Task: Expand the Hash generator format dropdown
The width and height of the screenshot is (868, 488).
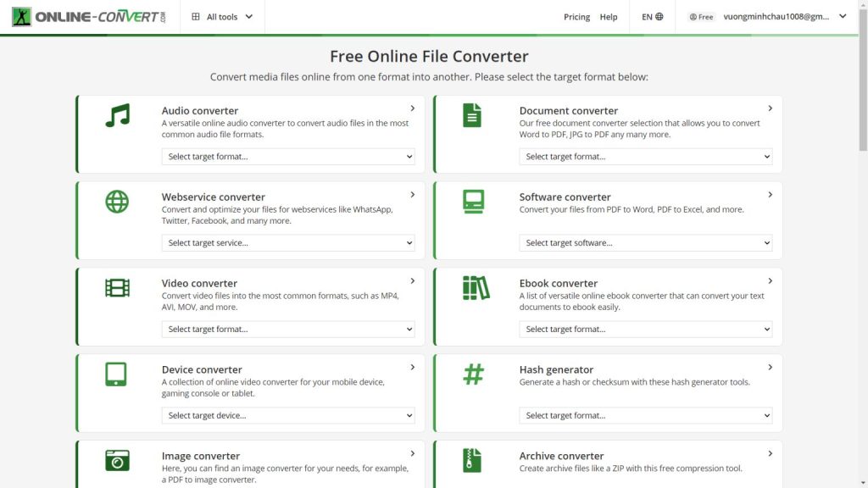Action: point(645,416)
